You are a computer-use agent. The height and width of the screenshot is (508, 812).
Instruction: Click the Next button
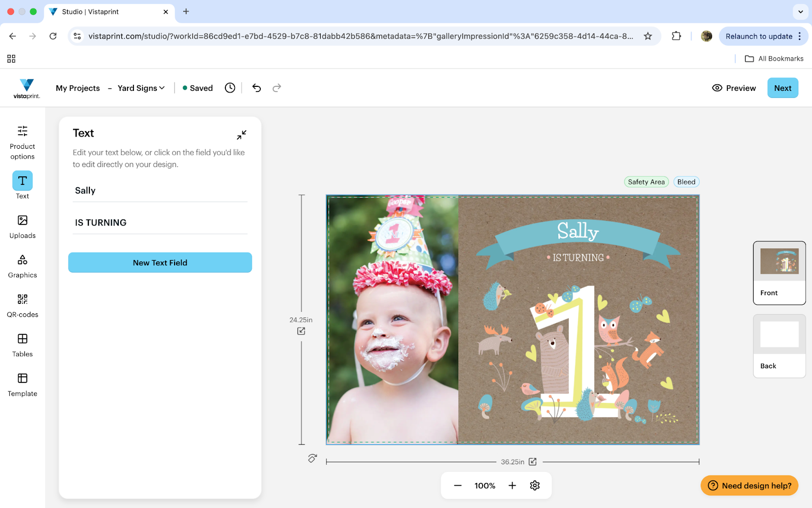coord(783,88)
